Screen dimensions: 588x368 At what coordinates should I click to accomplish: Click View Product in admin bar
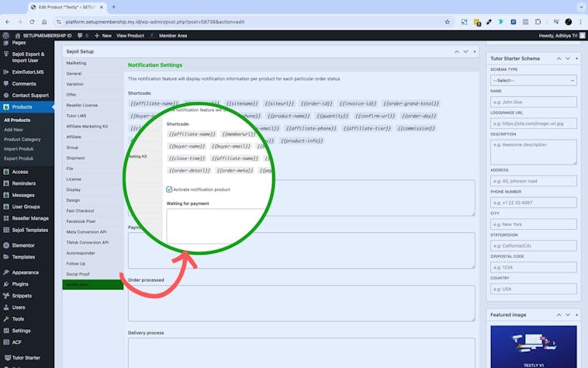coord(130,35)
